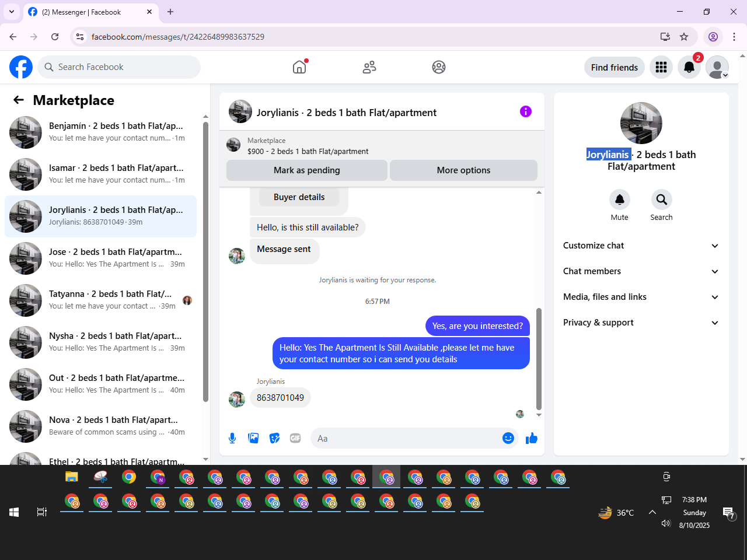This screenshot has height=560, width=747.
Task: Click Mark as pending button
Action: coord(307,170)
